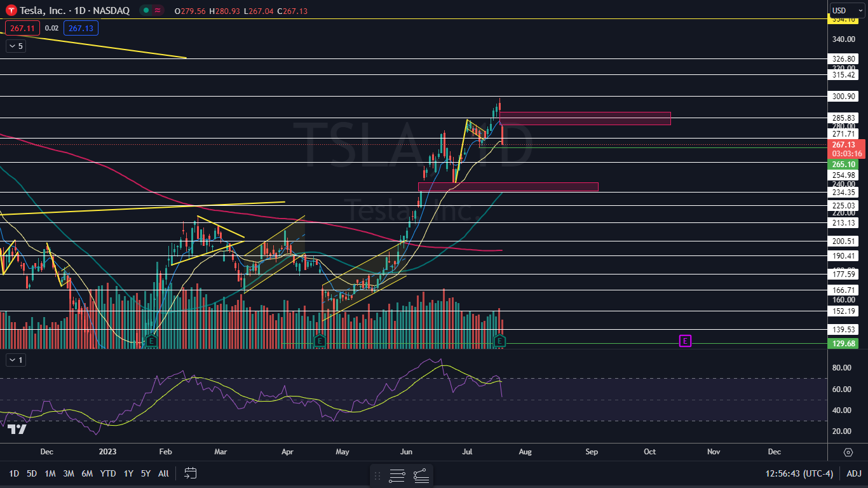Grab the floating drawing toolbar handle
Image resolution: width=868 pixels, height=488 pixels.
377,475
